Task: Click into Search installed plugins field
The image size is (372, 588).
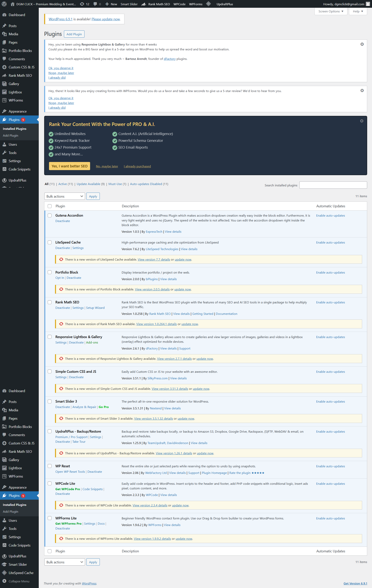Action: (x=333, y=185)
